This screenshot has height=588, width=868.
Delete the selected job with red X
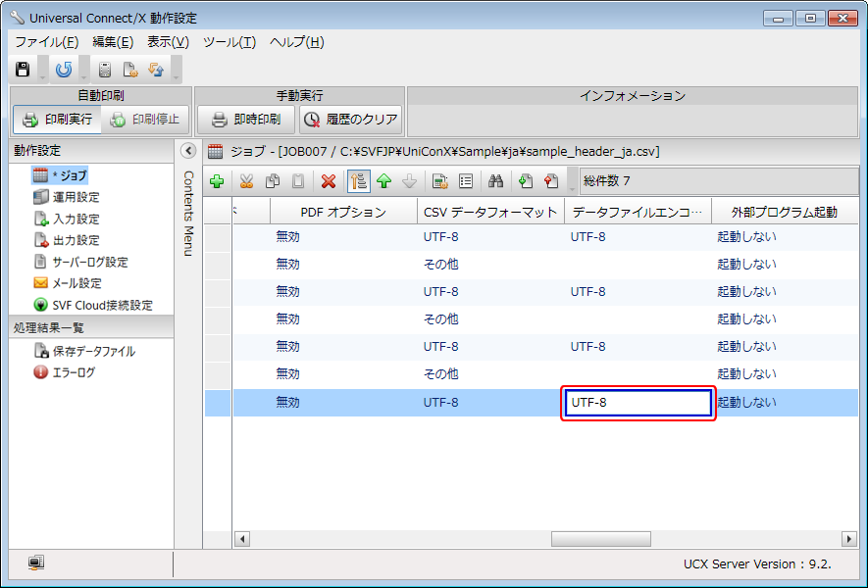(x=329, y=181)
